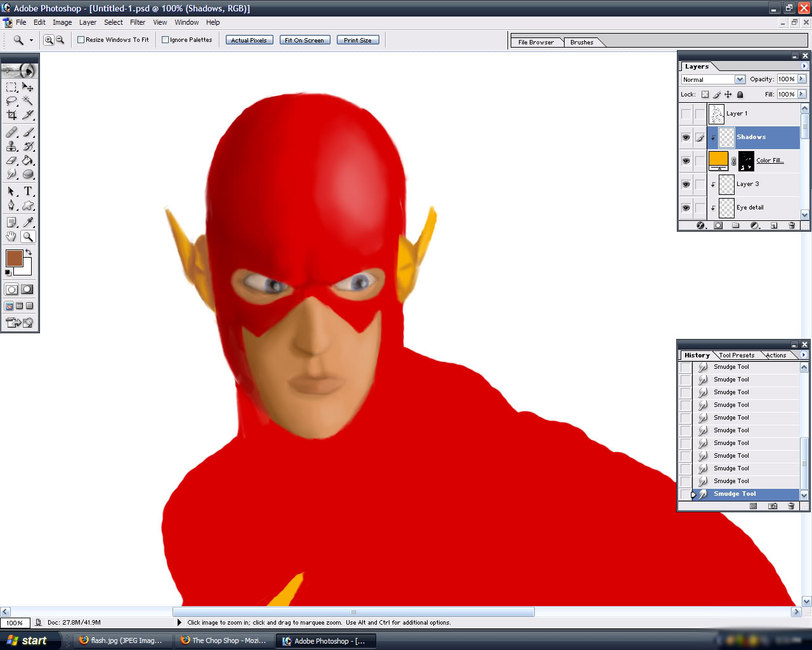The image size is (812, 650).
Task: Show Layer 1 visibility box
Action: click(686, 114)
